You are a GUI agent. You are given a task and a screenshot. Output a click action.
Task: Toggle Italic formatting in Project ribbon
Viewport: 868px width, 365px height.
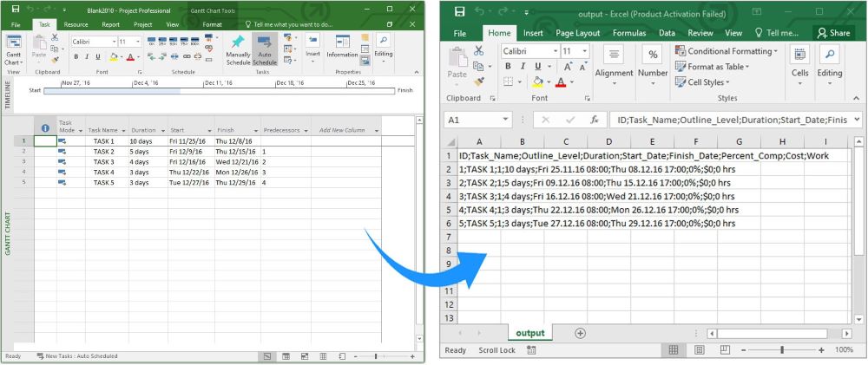(88, 56)
